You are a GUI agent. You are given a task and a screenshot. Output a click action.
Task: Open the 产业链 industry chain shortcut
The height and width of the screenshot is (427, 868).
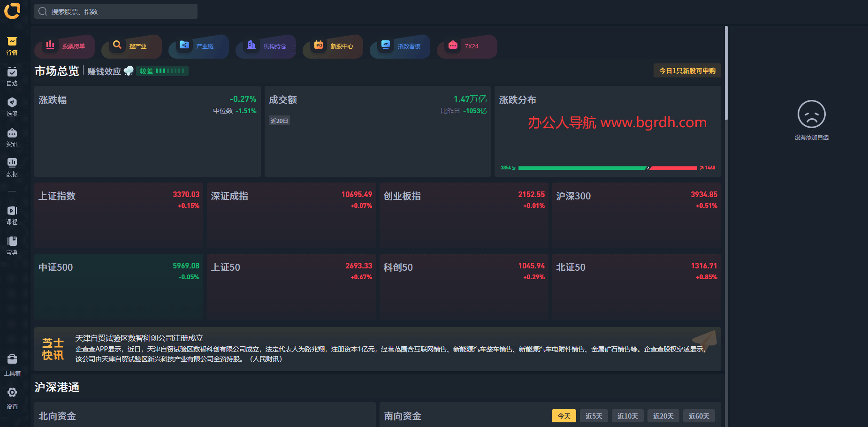pos(199,46)
